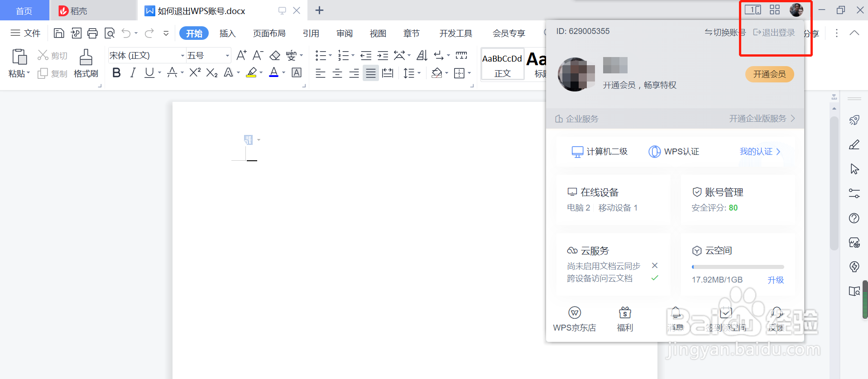Toggle Italic formatting

(x=133, y=72)
